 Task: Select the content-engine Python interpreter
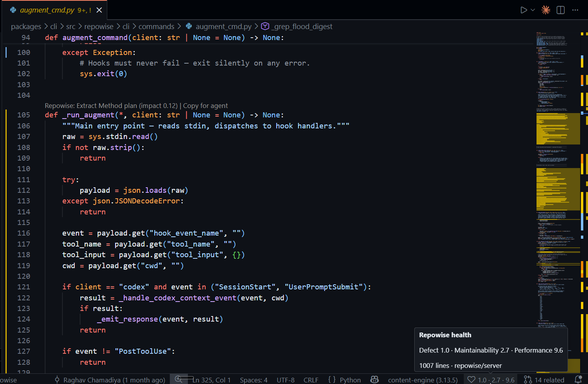(x=423, y=380)
